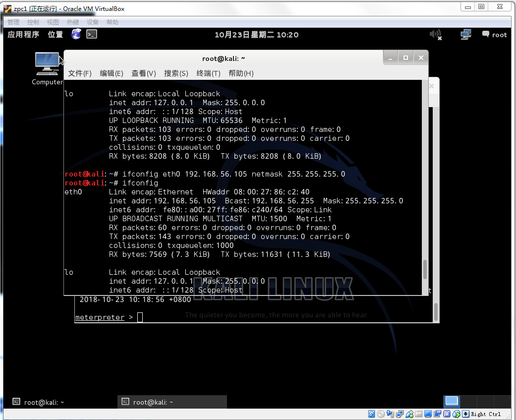Open the VirtualBox 管理 menu
516x420 pixels.
pos(13,22)
